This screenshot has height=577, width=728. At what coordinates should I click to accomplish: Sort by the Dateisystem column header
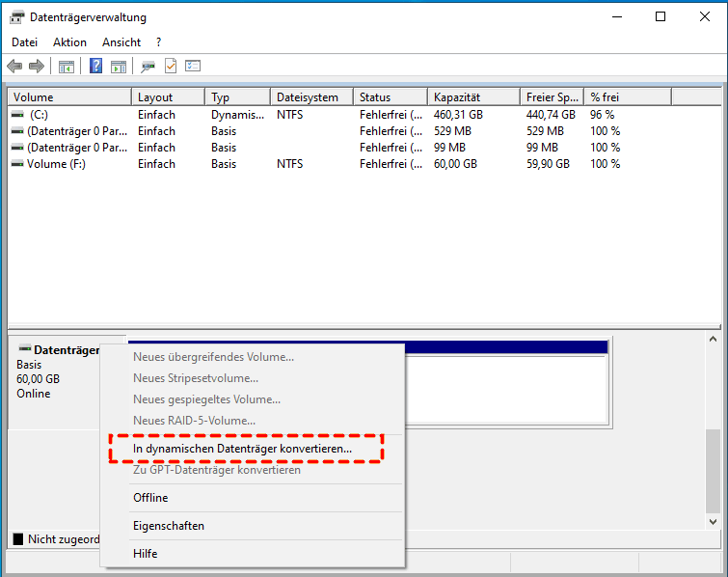point(308,97)
